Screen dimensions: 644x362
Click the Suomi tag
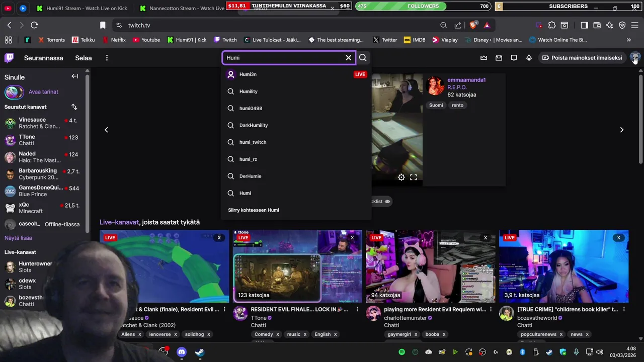coord(436,105)
